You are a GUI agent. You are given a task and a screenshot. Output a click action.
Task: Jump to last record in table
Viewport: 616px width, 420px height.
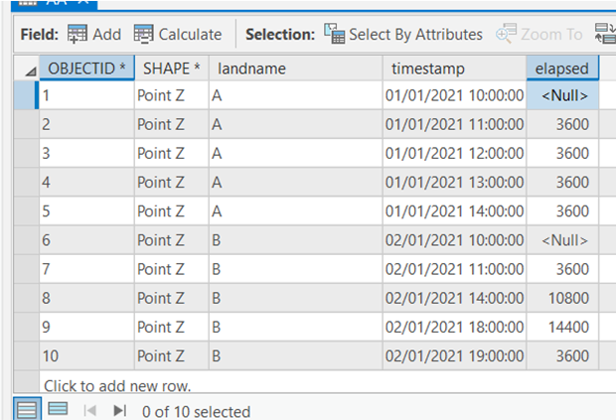[x=120, y=409]
